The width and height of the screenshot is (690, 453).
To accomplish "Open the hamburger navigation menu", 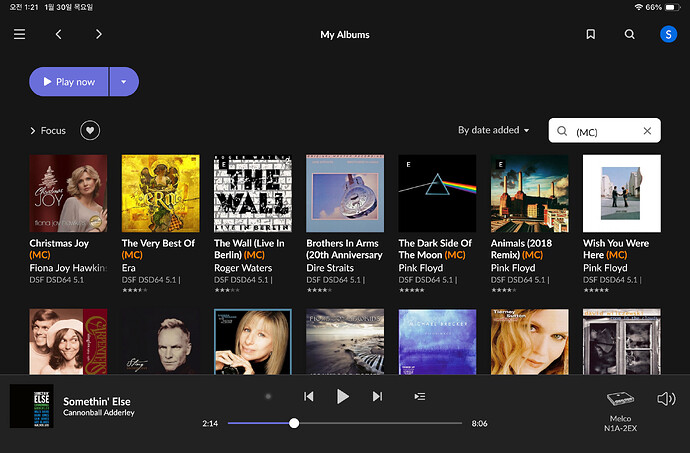I will [19, 34].
